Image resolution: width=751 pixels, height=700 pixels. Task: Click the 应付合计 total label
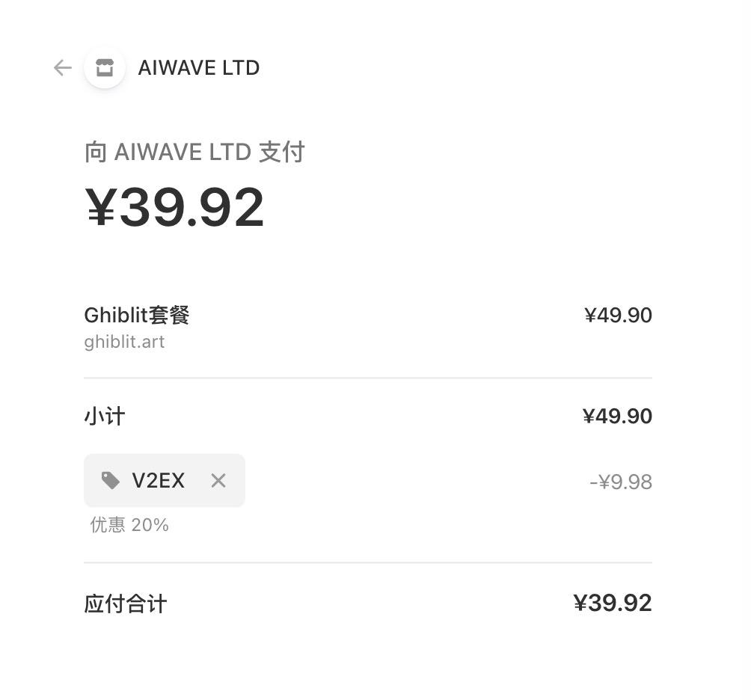point(126,604)
